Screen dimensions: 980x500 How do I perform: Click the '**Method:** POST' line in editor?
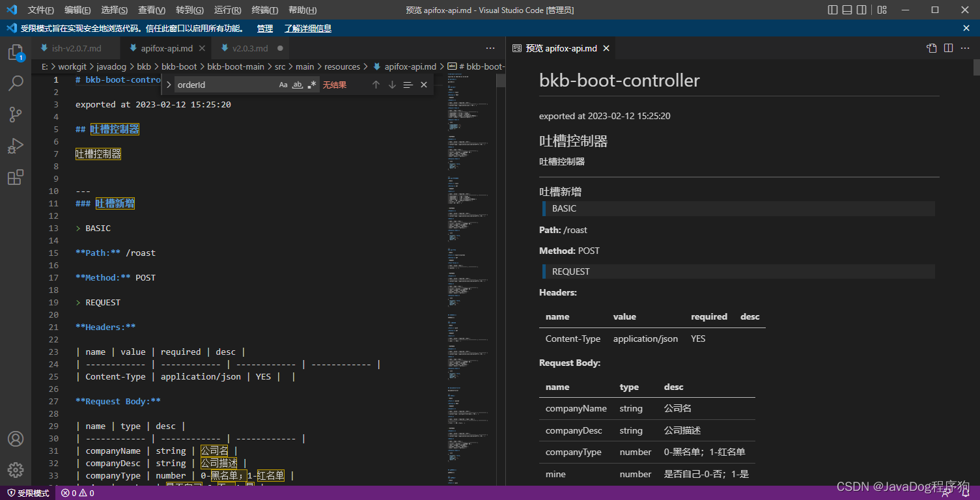[115, 277]
